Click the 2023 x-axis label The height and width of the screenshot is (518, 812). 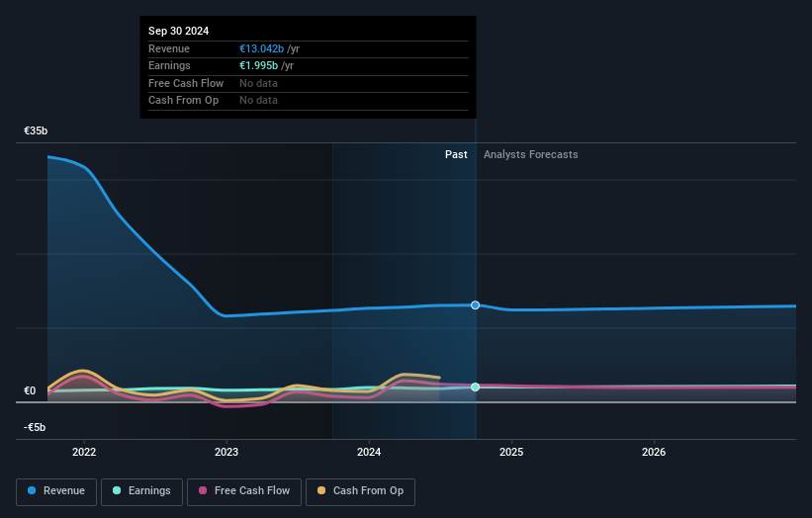(226, 452)
